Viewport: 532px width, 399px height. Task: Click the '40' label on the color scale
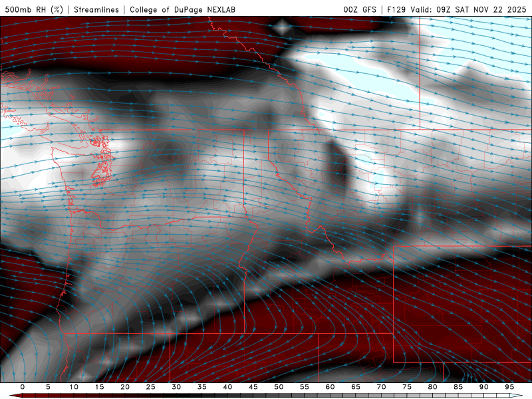tap(227, 387)
